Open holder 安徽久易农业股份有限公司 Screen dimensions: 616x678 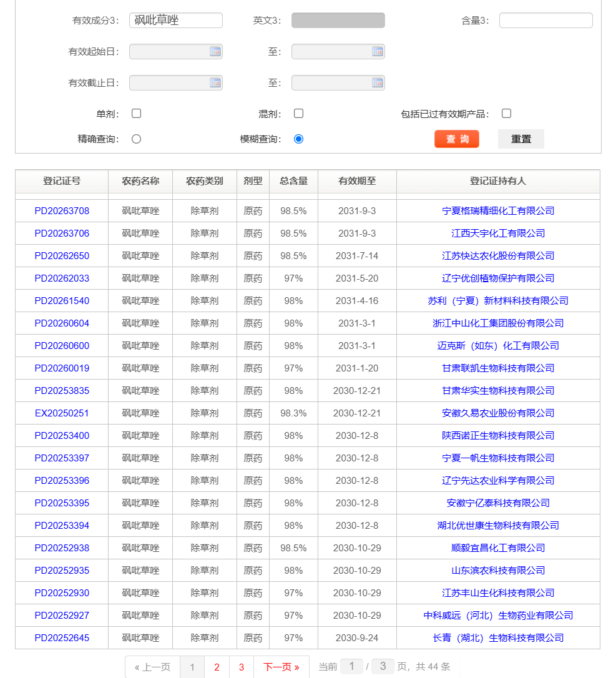498,413
